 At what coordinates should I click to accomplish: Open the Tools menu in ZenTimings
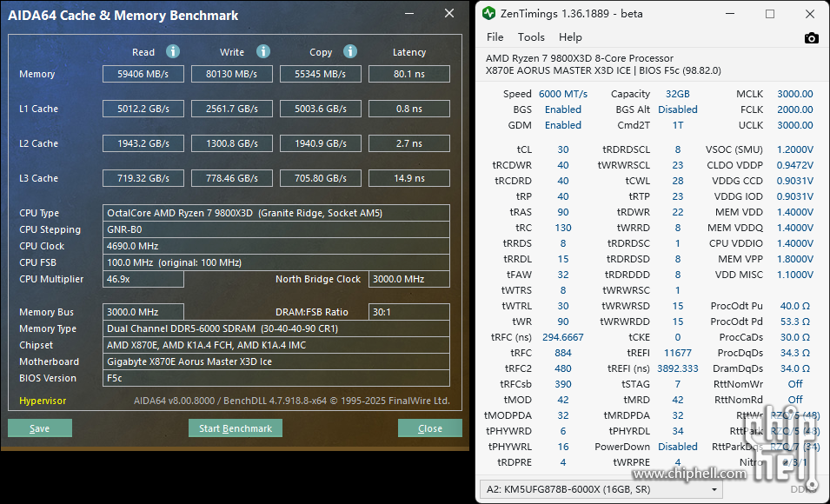[x=531, y=37]
